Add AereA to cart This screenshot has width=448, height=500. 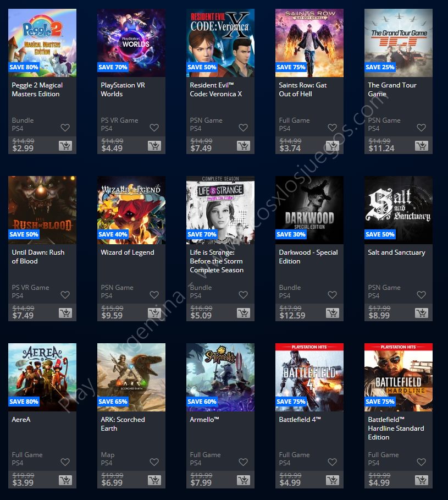(65, 480)
